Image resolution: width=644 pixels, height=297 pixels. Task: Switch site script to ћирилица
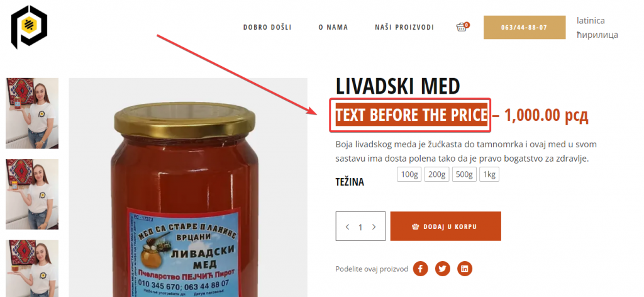click(597, 35)
